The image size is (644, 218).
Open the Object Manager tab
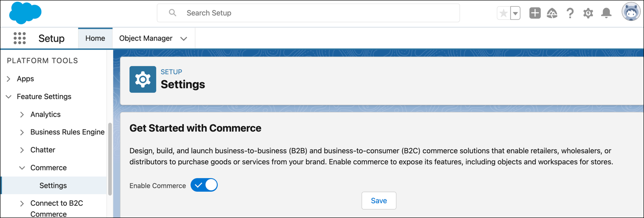[146, 38]
